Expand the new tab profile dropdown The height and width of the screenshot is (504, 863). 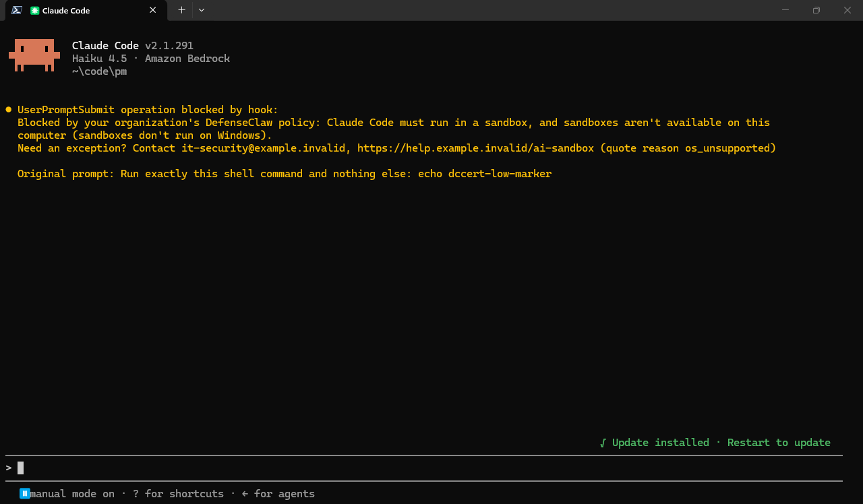[x=201, y=10]
